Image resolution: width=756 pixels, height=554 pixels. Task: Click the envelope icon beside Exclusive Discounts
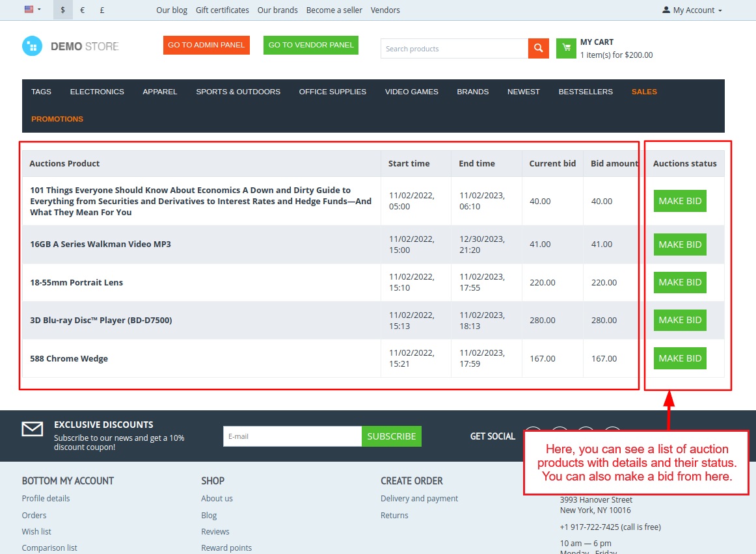pos(33,429)
